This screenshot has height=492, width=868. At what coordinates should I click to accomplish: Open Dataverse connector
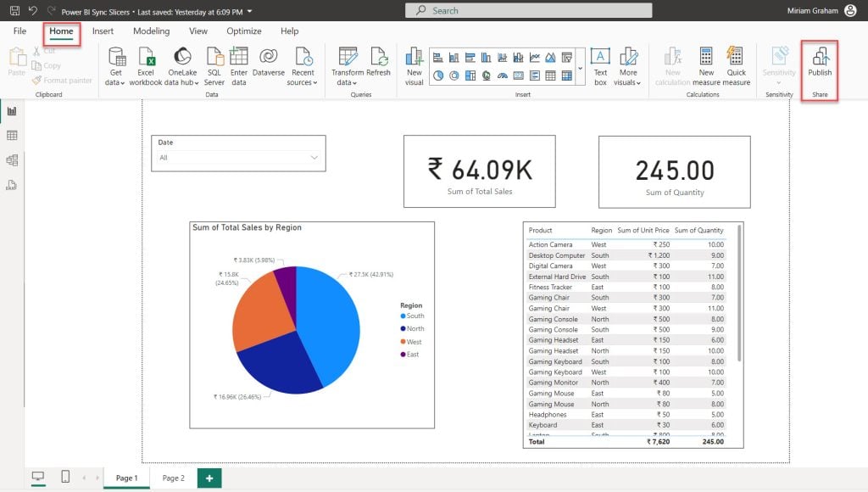click(269, 62)
